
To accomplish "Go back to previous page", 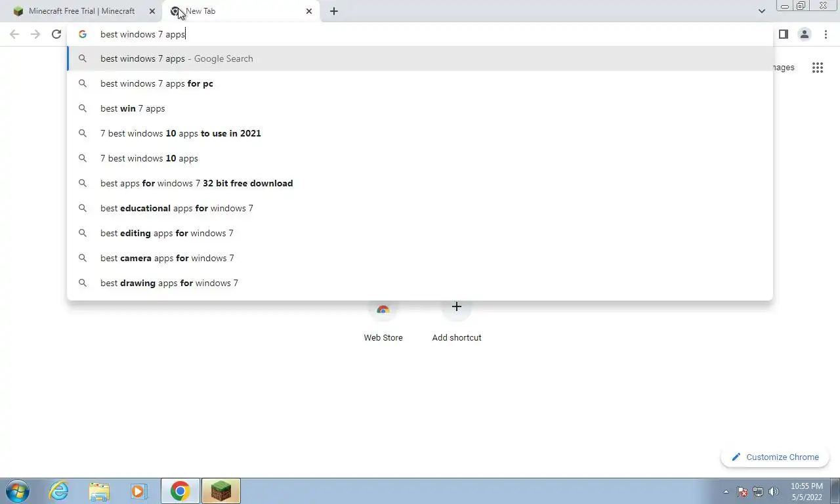I will 14,34.
